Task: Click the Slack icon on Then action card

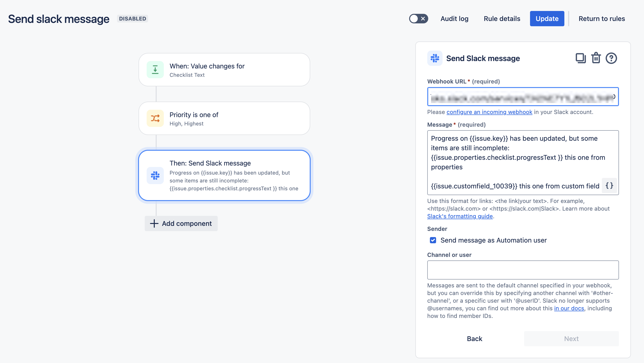Action: pos(155,176)
